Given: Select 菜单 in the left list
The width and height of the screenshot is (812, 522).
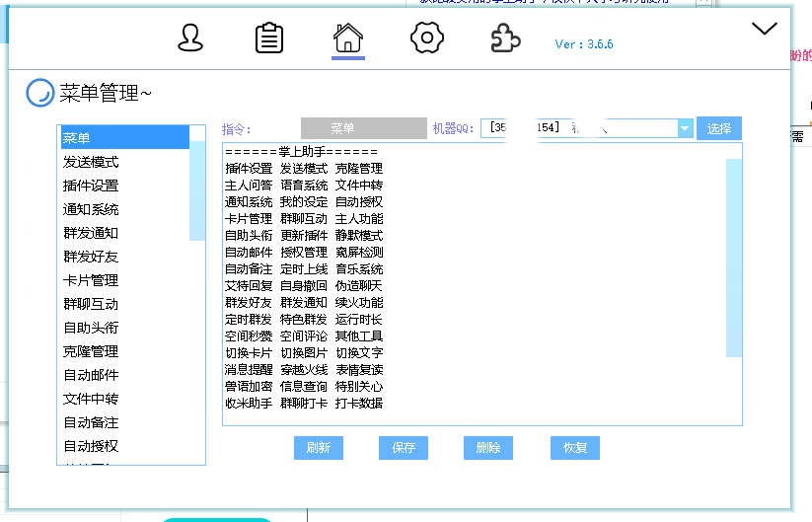Looking at the screenshot, I should tap(124, 138).
